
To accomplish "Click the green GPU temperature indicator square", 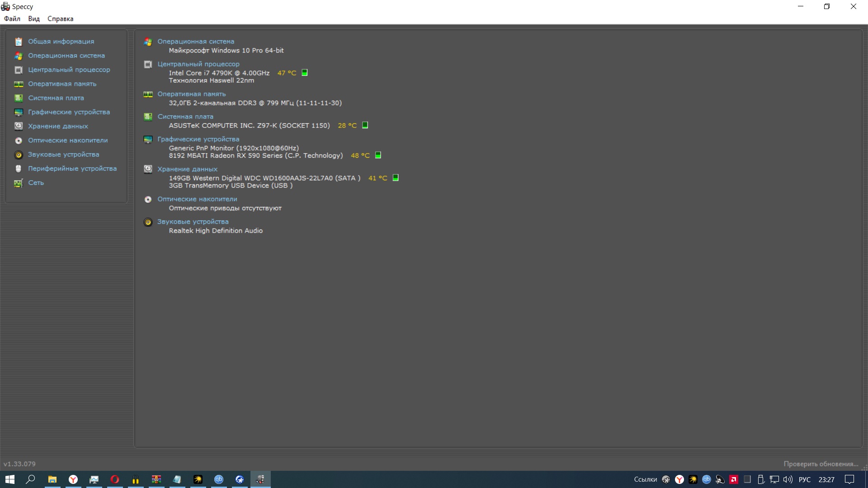I will click(378, 155).
